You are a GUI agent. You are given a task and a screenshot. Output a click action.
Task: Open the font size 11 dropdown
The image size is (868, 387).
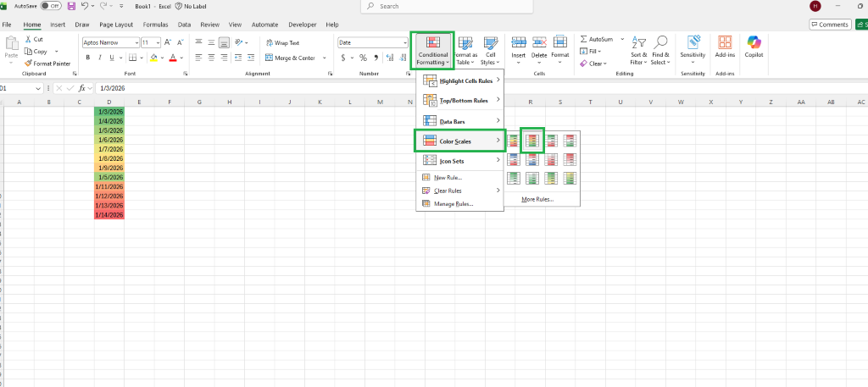pyautogui.click(x=159, y=42)
